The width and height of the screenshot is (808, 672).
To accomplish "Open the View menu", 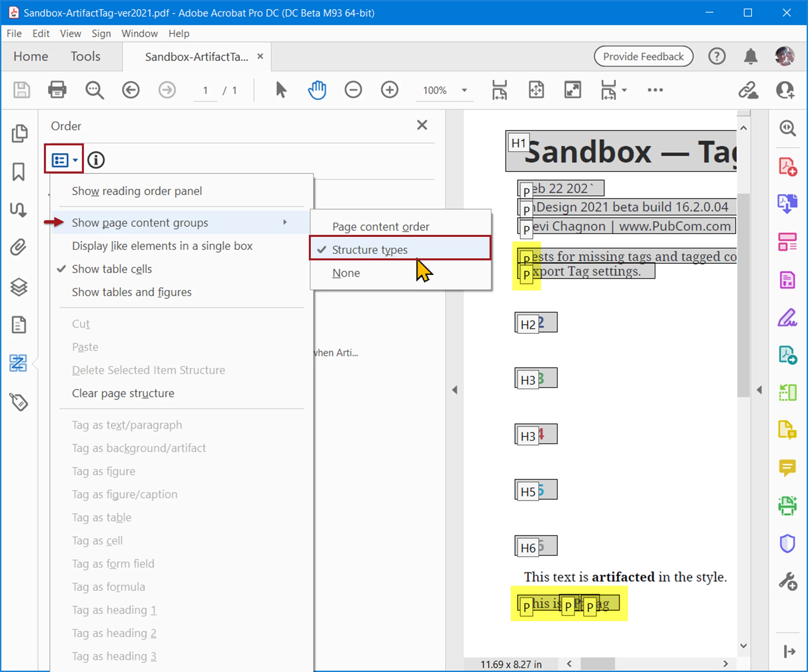I will tap(70, 33).
